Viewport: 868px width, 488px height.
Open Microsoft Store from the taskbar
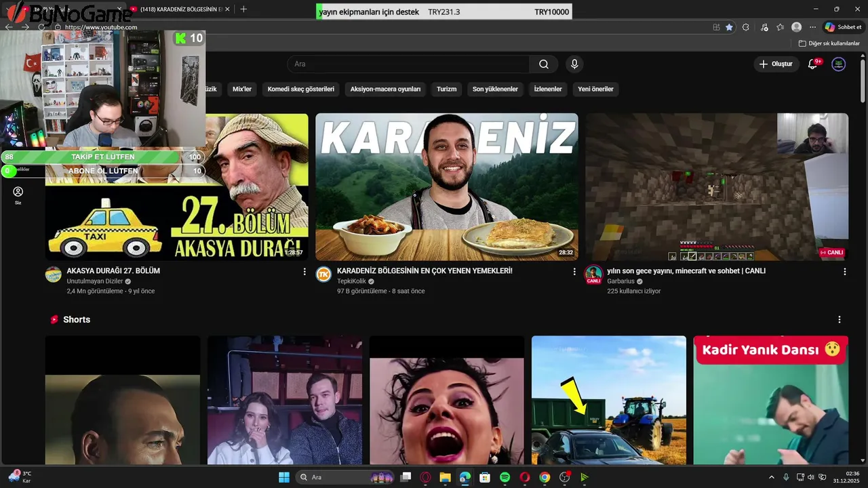tap(485, 477)
